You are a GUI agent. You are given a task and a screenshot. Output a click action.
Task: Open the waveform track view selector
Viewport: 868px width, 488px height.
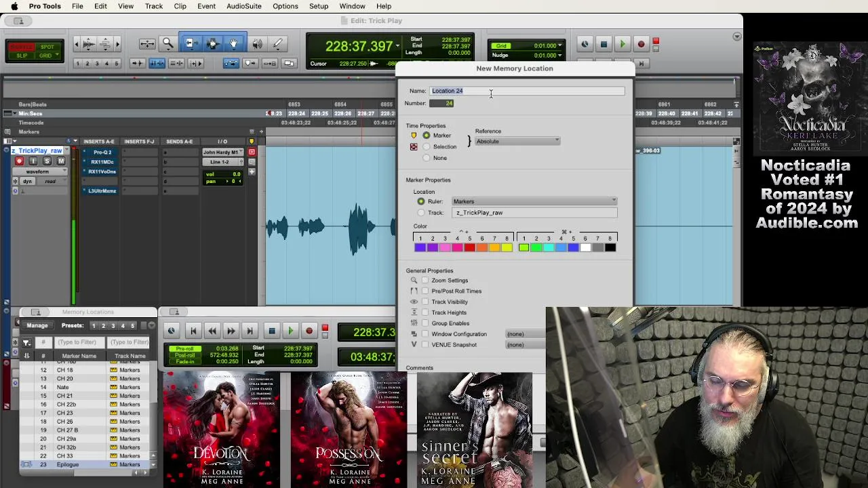coord(41,172)
